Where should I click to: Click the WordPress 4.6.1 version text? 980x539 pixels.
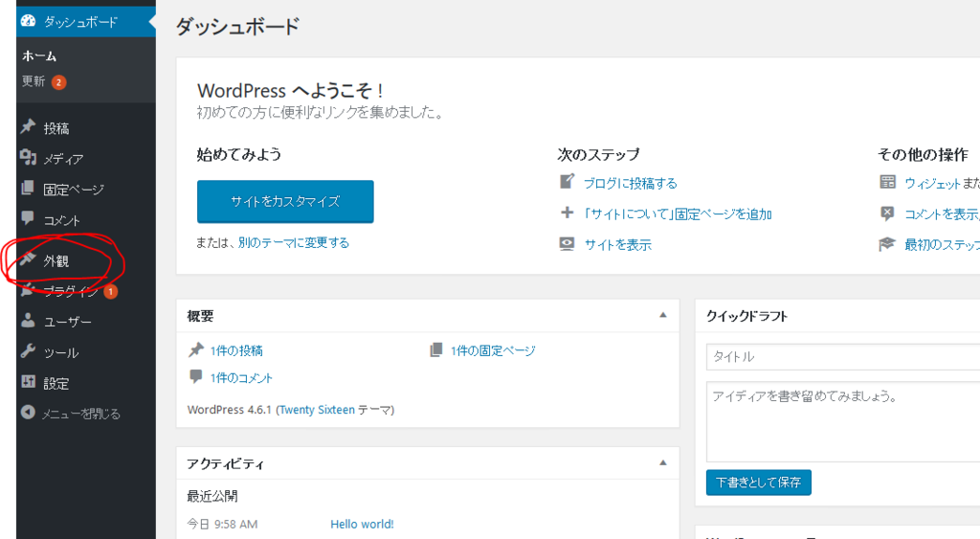pos(230,410)
